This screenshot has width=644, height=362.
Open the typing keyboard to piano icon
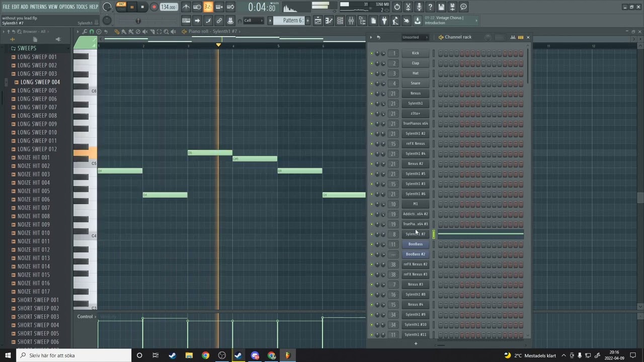[x=186, y=21]
